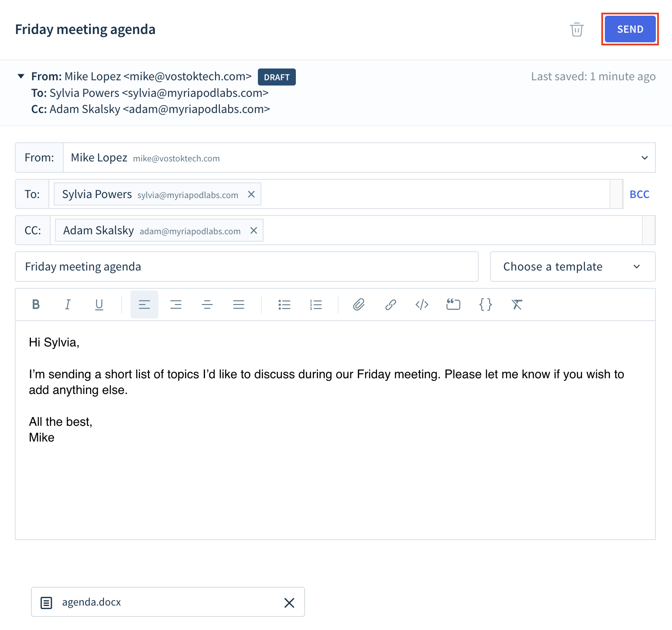Remove the agenda.docx attachment
This screenshot has width=672, height=630.
point(289,603)
